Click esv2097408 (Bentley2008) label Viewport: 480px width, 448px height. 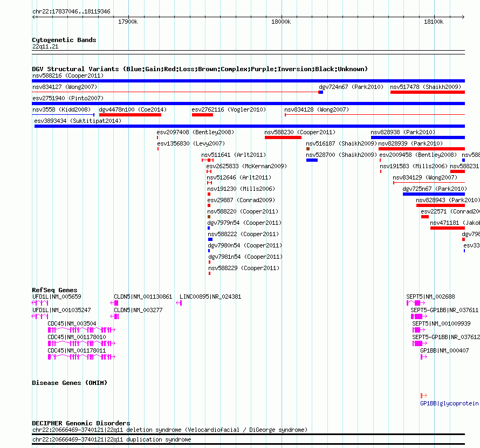coord(195,132)
